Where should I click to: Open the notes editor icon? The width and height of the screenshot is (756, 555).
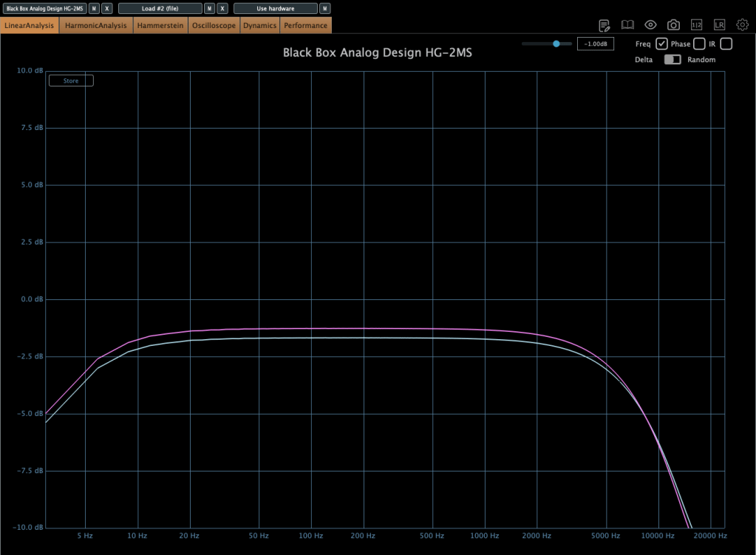(x=604, y=25)
